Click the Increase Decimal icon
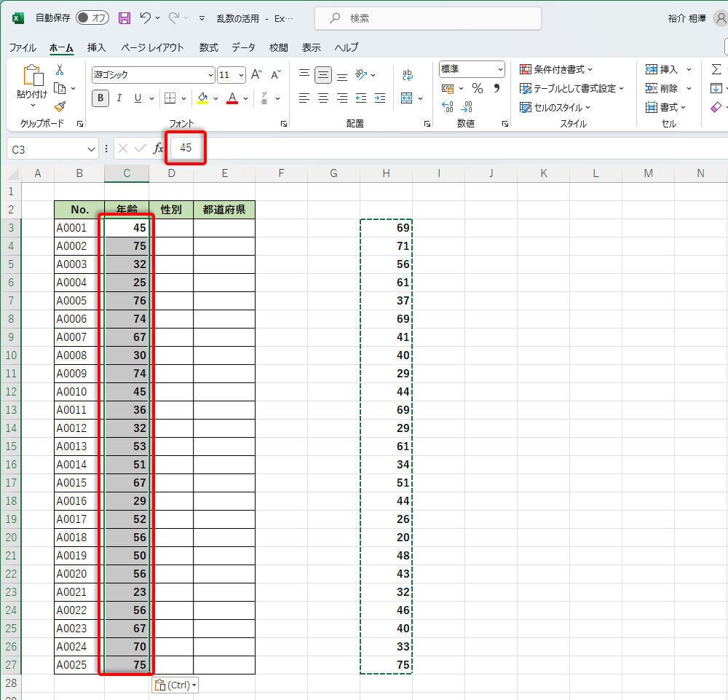 448,107
